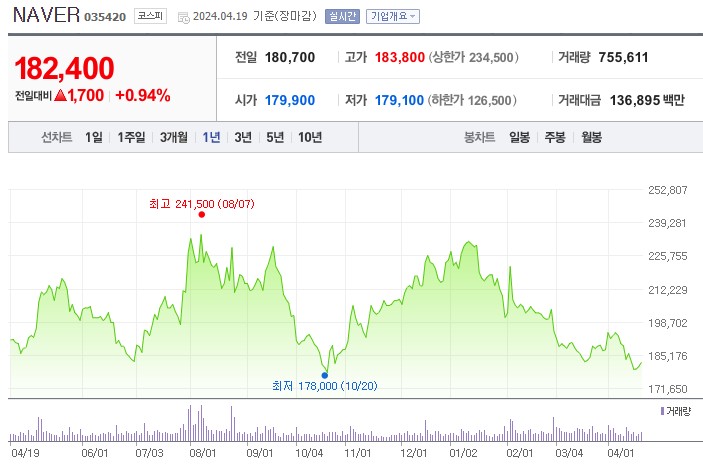This screenshot has height=468, width=703.
Task: Switch to the 월봉 candle chart
Action: (x=591, y=137)
